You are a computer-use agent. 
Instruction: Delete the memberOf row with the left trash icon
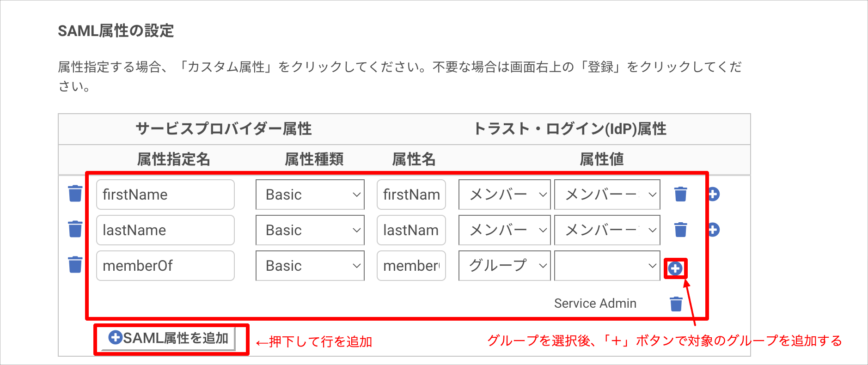pyautogui.click(x=75, y=265)
